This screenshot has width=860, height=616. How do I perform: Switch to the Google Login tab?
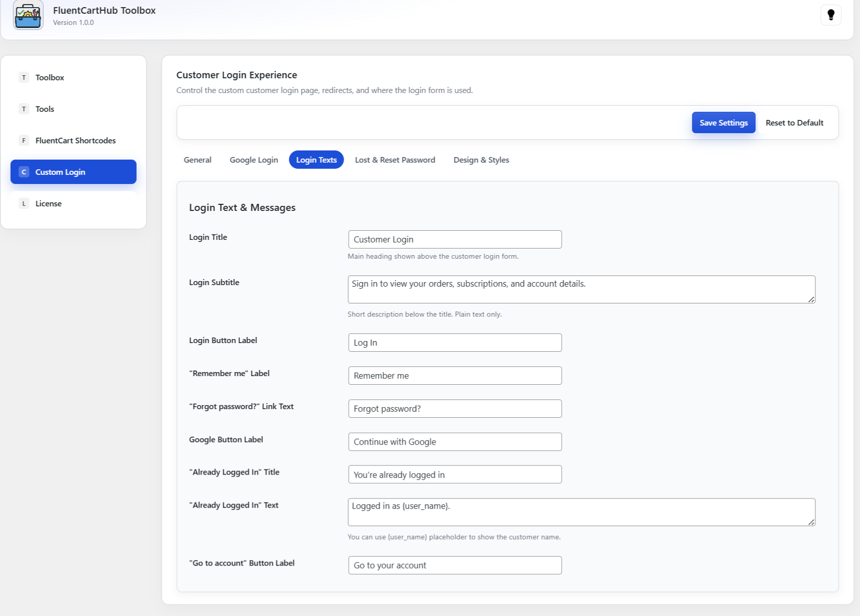pyautogui.click(x=254, y=160)
